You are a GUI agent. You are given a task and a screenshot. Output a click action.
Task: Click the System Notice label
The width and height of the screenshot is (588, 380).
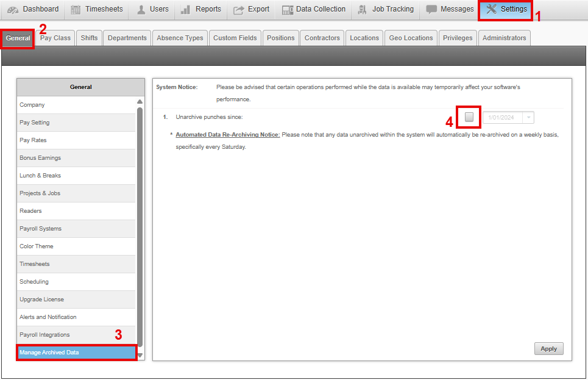[x=177, y=87]
